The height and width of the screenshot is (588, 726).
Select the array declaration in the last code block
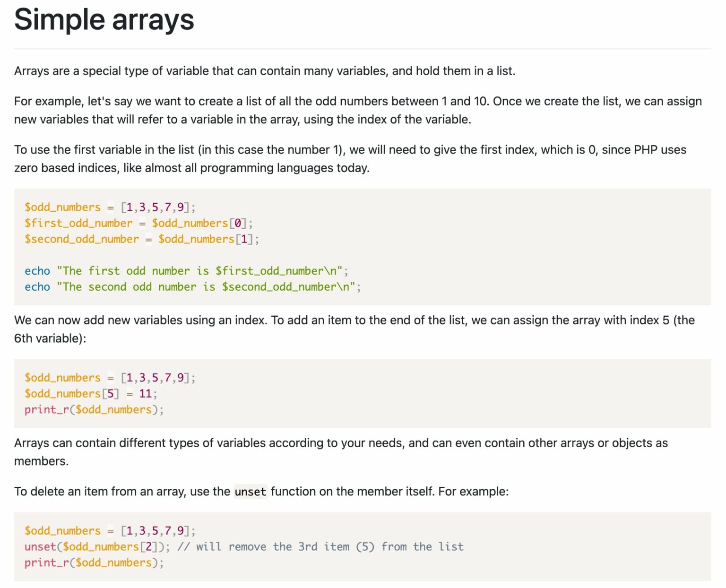[110, 531]
